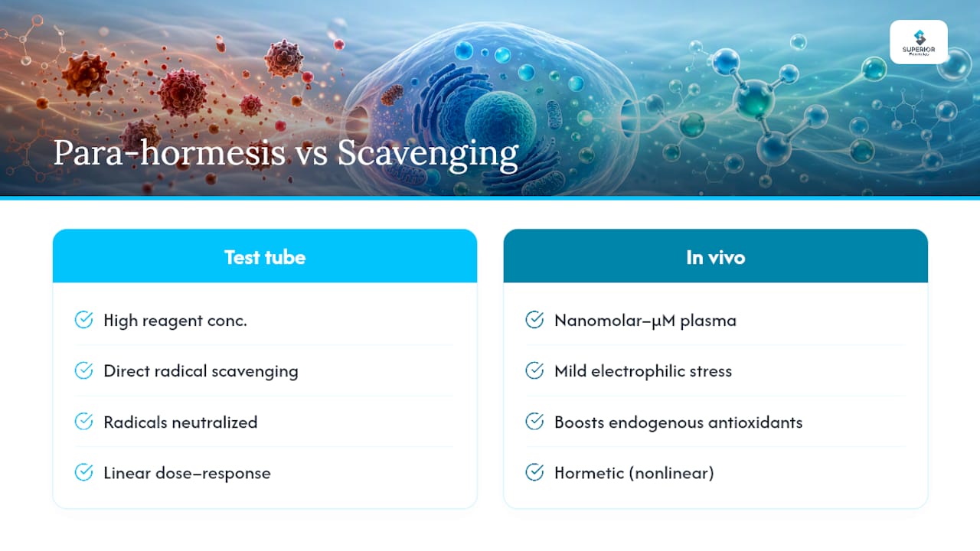Select the Test tube column header
980x551 pixels.
click(x=265, y=256)
